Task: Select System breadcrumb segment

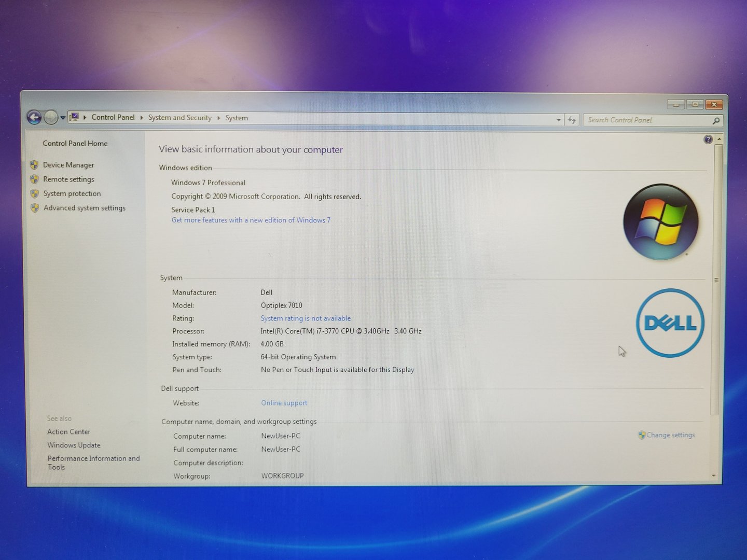Action: click(237, 118)
